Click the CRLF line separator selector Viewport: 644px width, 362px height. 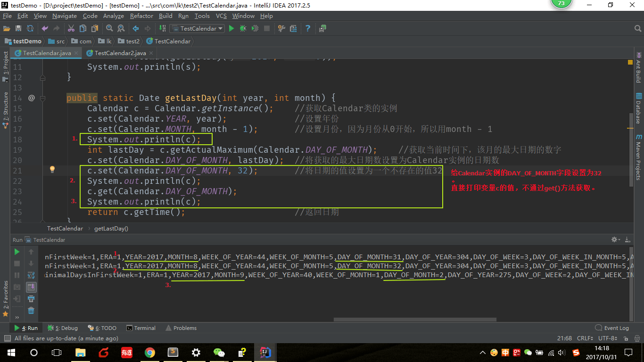pos(585,338)
